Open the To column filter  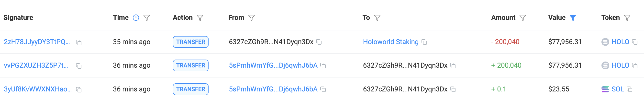377,18
